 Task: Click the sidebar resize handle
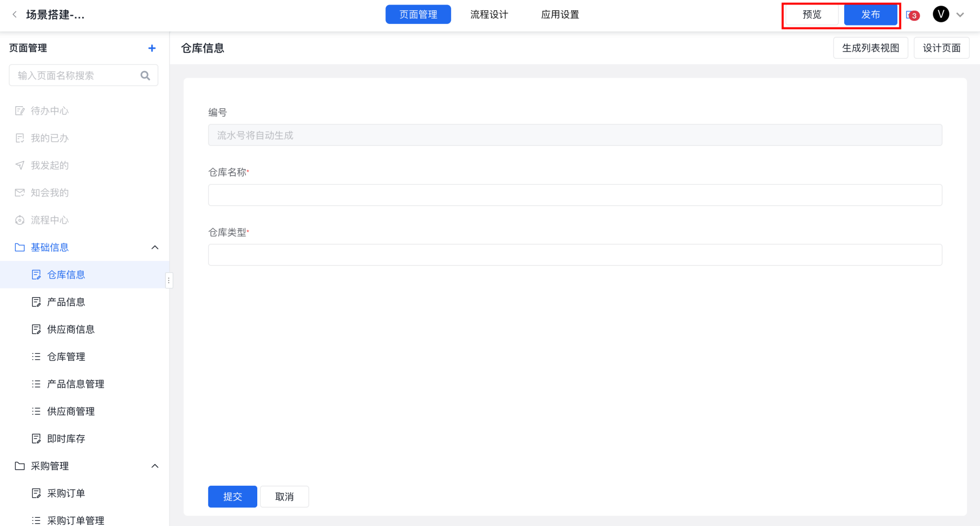169,280
